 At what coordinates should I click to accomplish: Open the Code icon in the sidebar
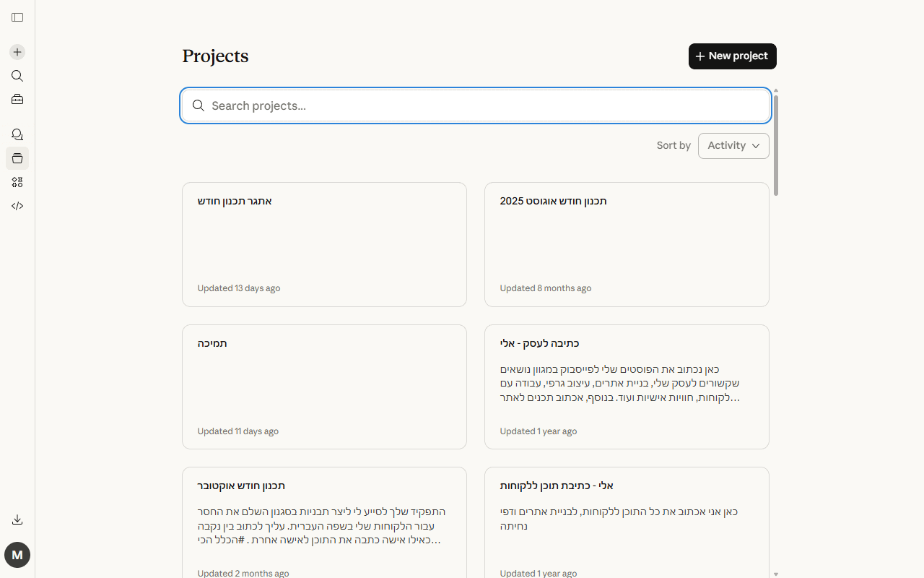17,206
